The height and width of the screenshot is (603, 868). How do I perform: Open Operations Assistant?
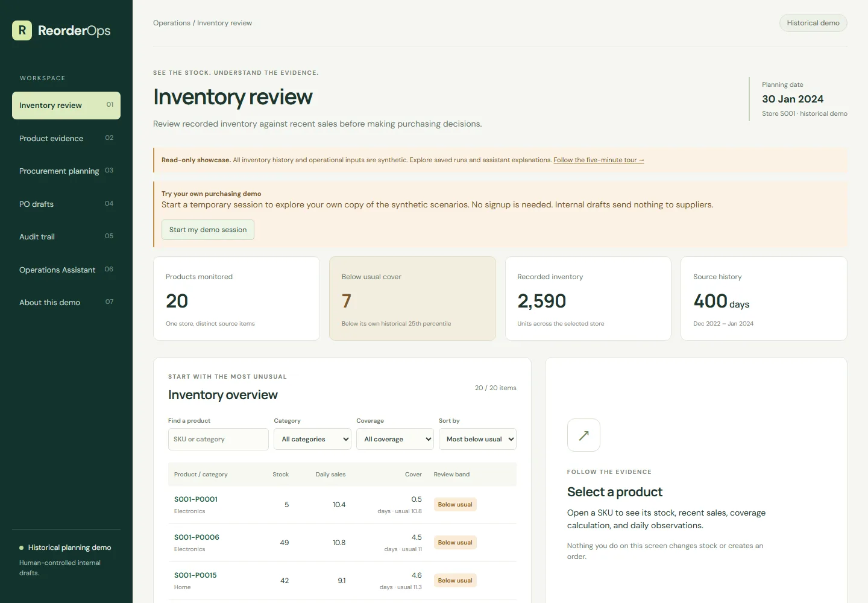click(x=66, y=270)
